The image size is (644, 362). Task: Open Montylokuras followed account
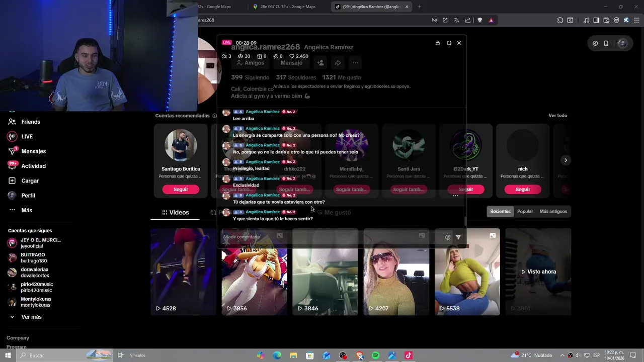(x=29, y=302)
